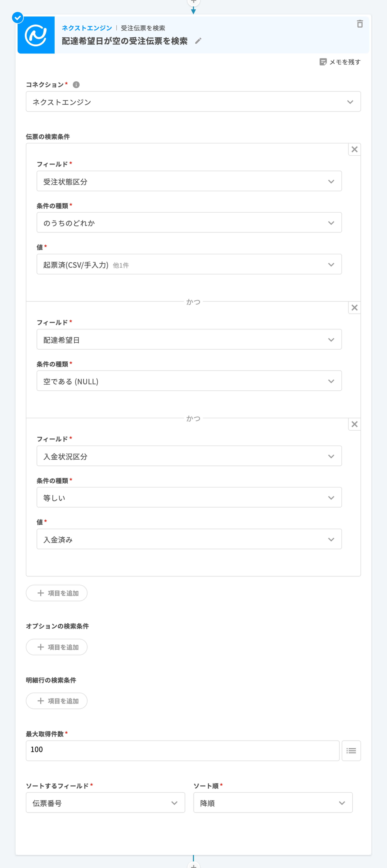Click the Next Engine app logo icon
Image resolution: width=387 pixels, height=868 pixels.
pyautogui.click(x=36, y=35)
